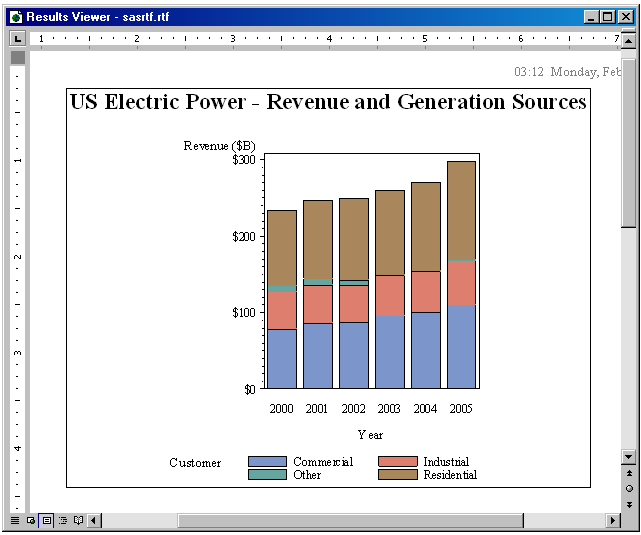This screenshot has height=535, width=641.
Task: Select the Print Layout view icon
Action: tap(47, 520)
